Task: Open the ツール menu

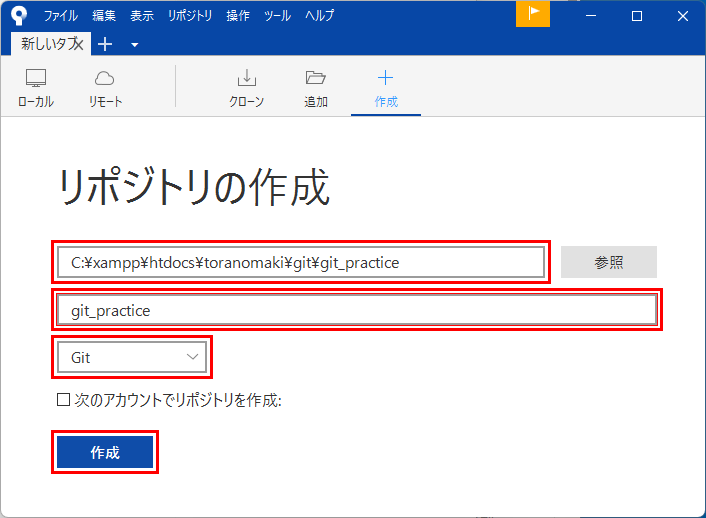Action: coord(277,15)
